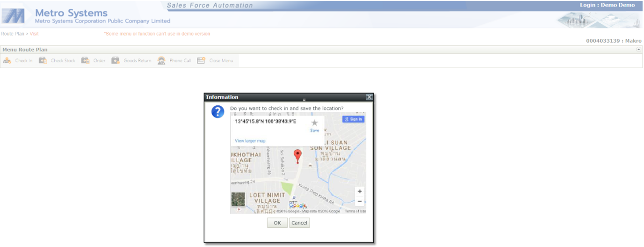This screenshot has width=644, height=247.
Task: Click the demo version notice text
Action: pos(157,34)
